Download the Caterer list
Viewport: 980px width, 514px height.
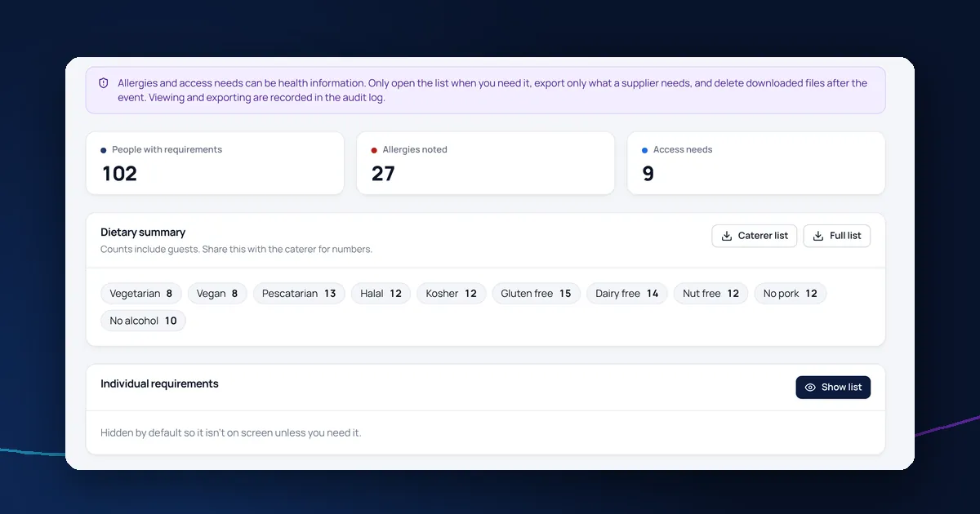tap(755, 236)
